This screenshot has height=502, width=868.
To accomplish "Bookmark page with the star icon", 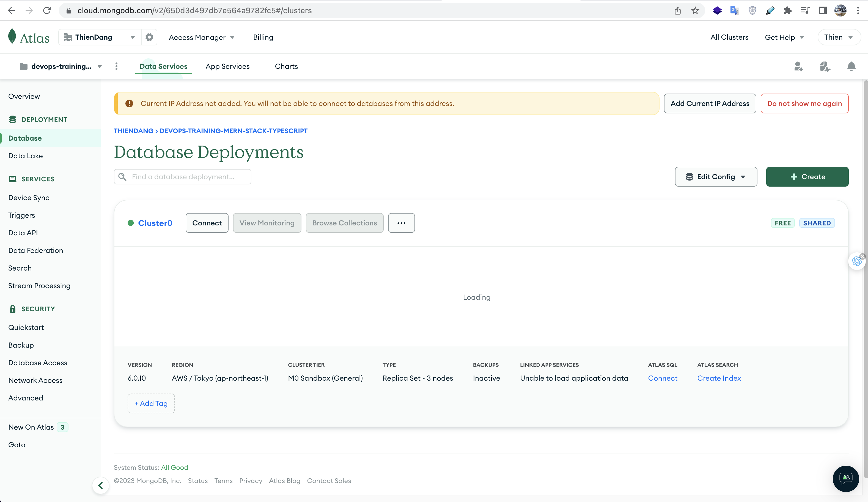I will (695, 11).
